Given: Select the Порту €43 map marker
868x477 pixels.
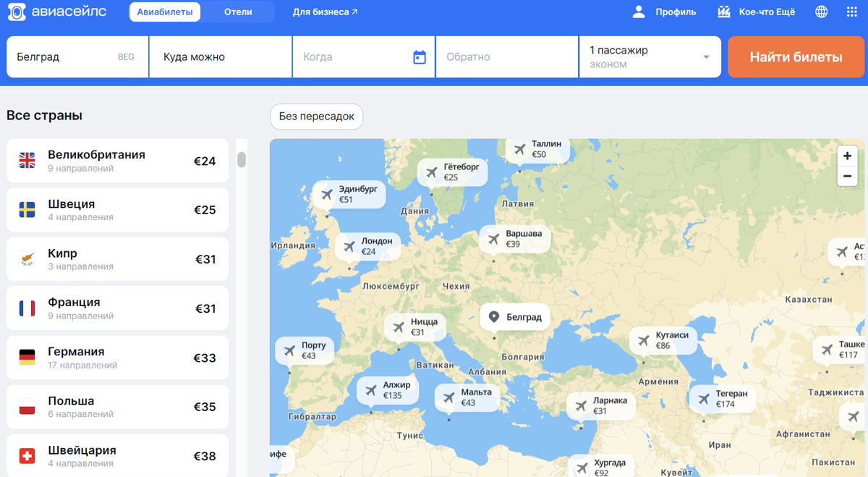Looking at the screenshot, I should [305, 350].
